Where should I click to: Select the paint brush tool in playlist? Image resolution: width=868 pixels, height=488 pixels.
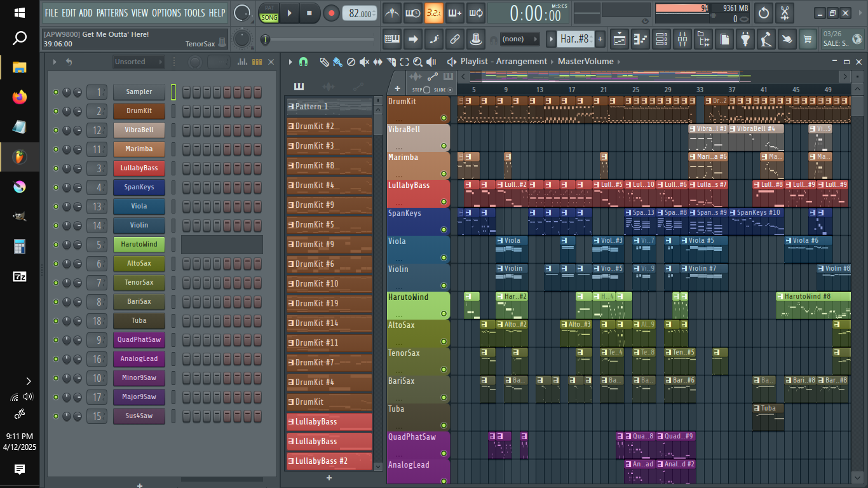[x=337, y=62]
